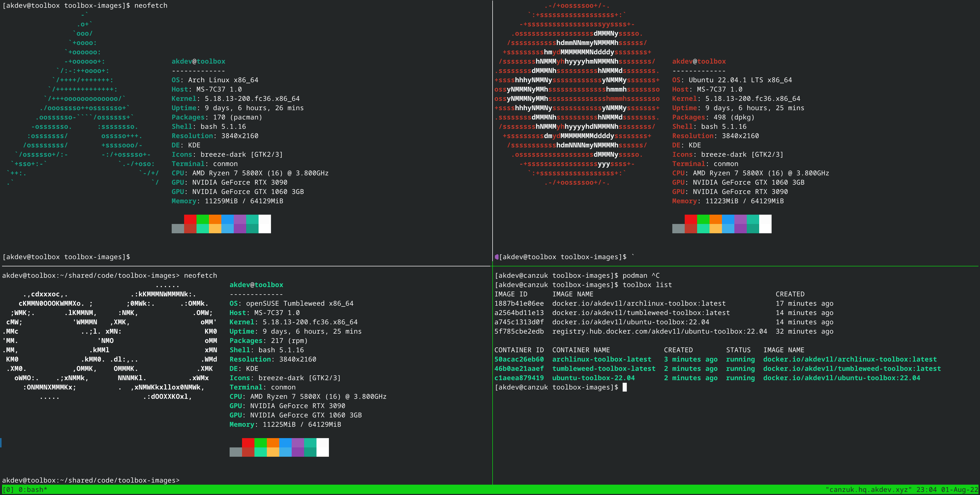Click the green swatch in Arch palette

[203, 219]
